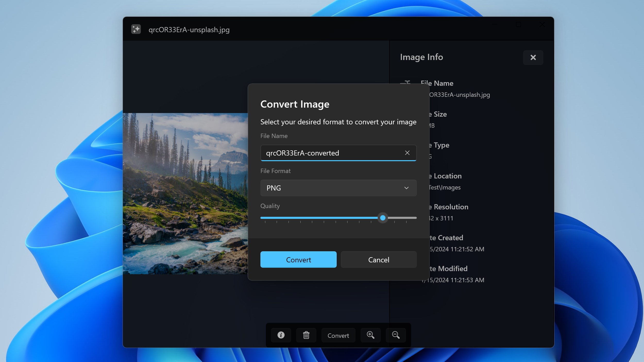Click the Resolution label in Image Info

tap(451, 207)
